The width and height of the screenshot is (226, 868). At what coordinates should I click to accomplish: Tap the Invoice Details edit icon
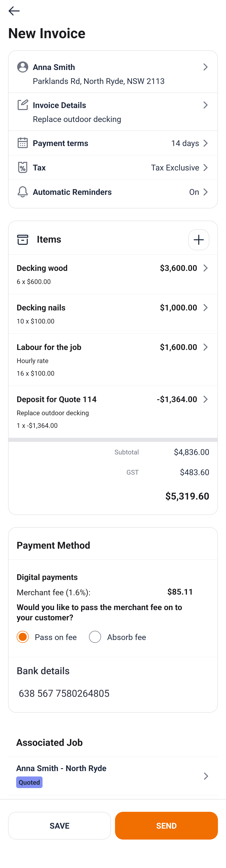click(23, 105)
